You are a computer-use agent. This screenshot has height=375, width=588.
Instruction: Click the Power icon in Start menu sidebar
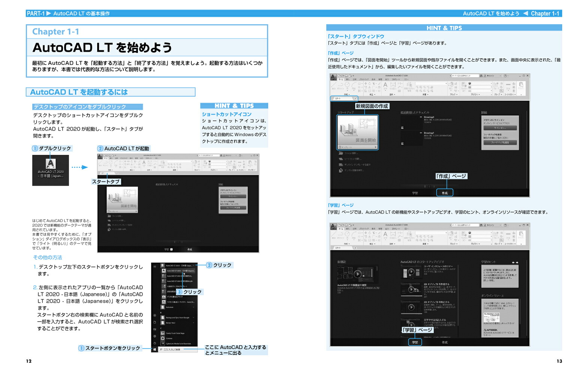154,343
